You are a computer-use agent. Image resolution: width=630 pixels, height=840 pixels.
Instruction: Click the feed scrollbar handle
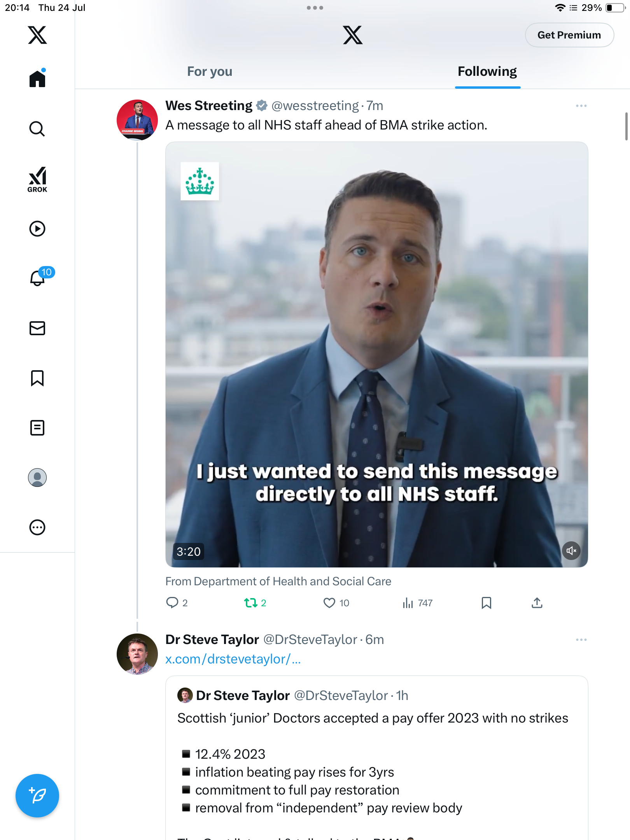click(x=626, y=126)
